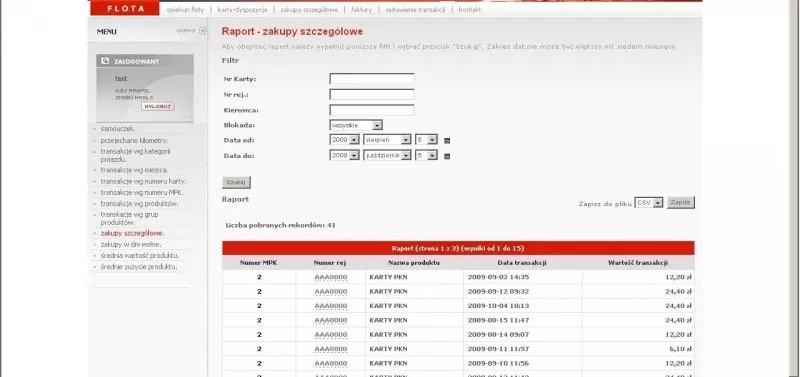Open the Data do month dropdown showing październik
Image resolution: width=800 pixels, height=377 pixels.
point(387,156)
